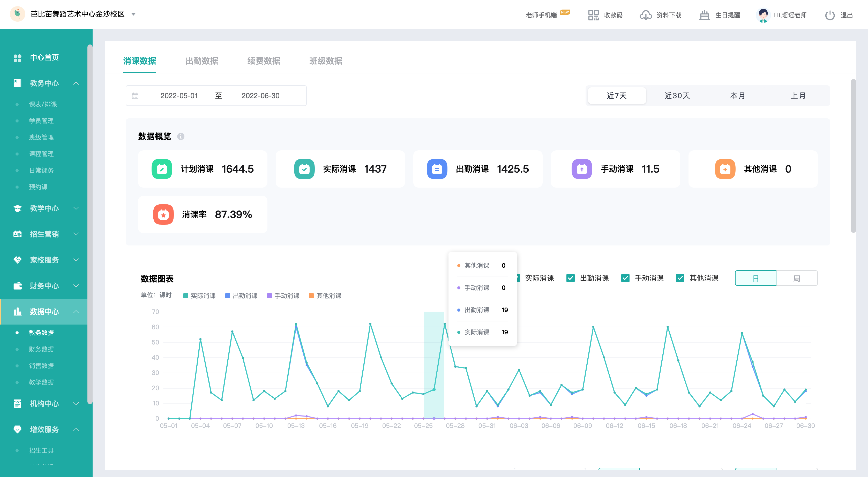Select the 本月 range button

click(738, 96)
